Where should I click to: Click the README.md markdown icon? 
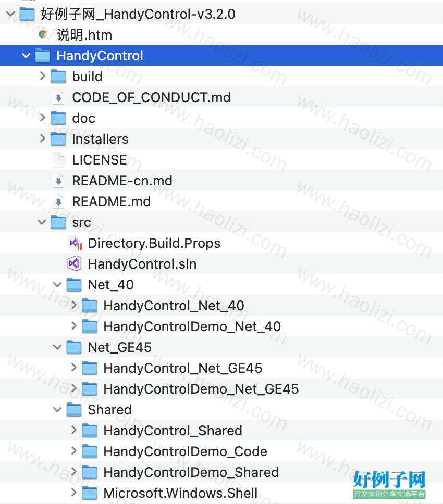point(58,201)
